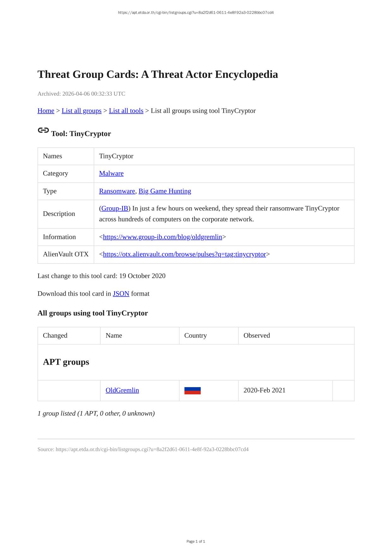The width and height of the screenshot is (392, 554).
Task: Open the Malware category link
Action: point(111,174)
